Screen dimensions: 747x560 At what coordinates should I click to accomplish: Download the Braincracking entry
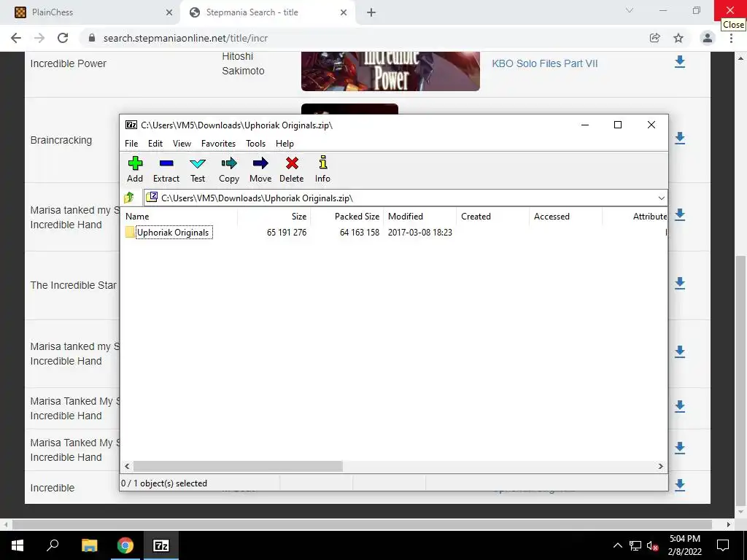click(680, 139)
